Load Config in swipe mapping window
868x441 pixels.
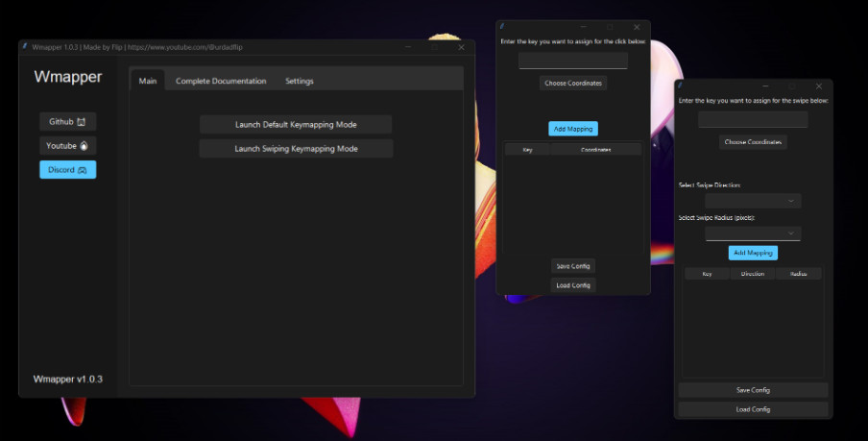pos(753,409)
